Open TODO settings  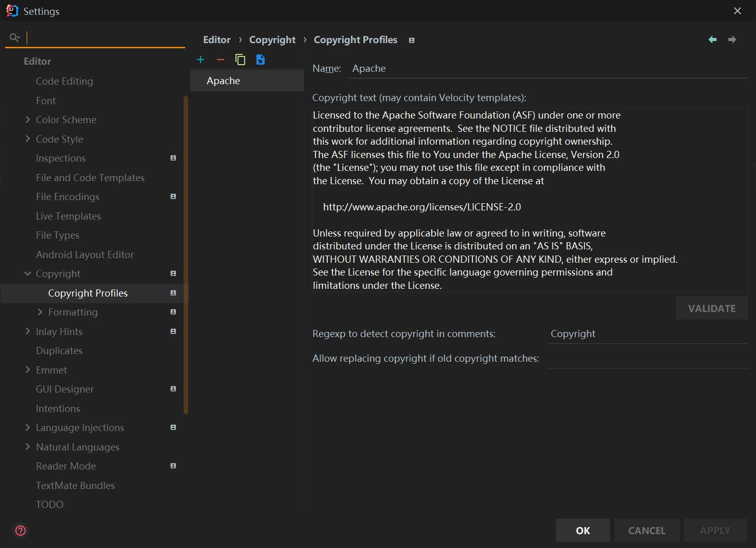50,504
